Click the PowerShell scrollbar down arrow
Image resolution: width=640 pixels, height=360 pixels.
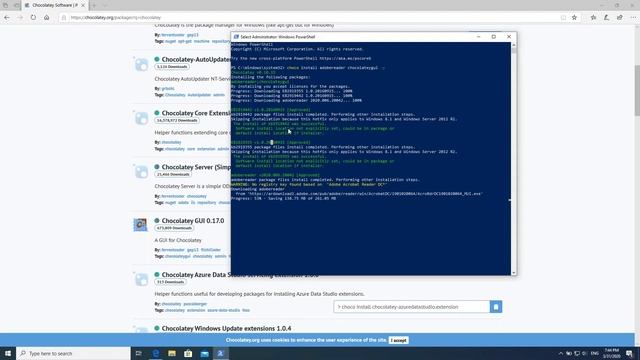[x=513, y=273]
